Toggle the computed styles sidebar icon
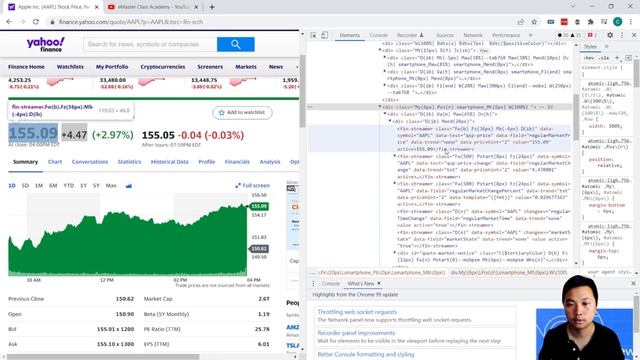Viewport: 640px width, 360px height. click(629, 58)
